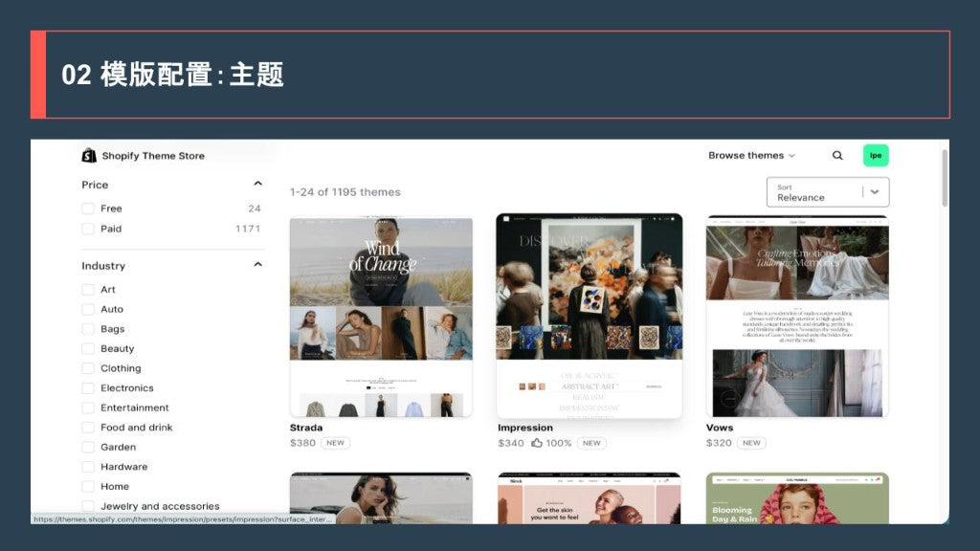Check the Food and drink filter
The width and height of the screenshot is (980, 551).
point(88,428)
